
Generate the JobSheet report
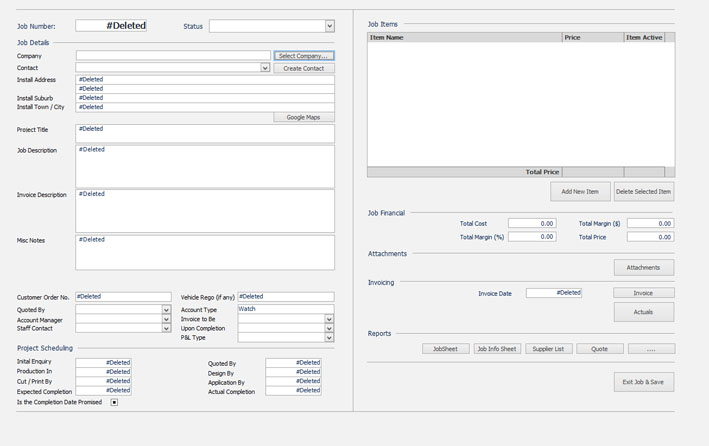click(445, 349)
